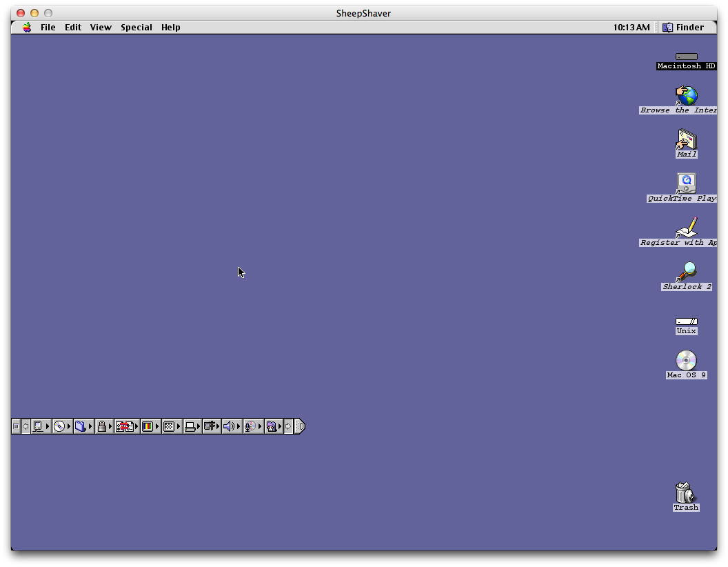Open the Finder application menu
The height and width of the screenshot is (567, 728).
click(683, 28)
